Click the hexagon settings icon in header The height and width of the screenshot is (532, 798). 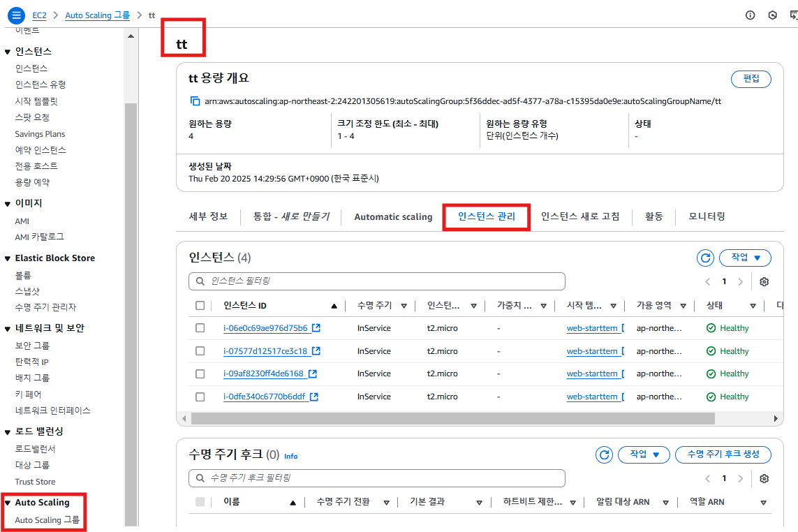[773, 15]
